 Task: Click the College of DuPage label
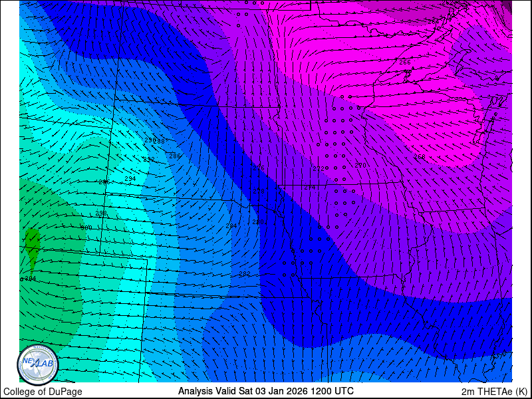[x=43, y=392]
